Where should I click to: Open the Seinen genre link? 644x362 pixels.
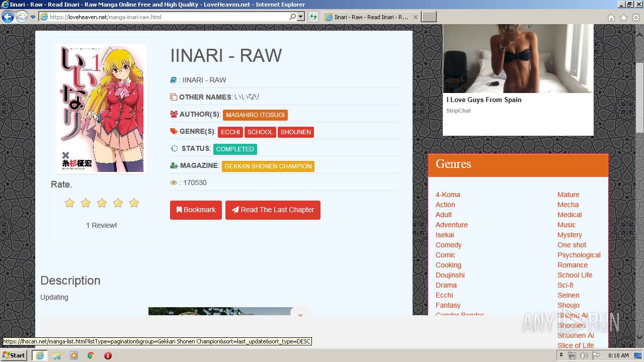(569, 295)
